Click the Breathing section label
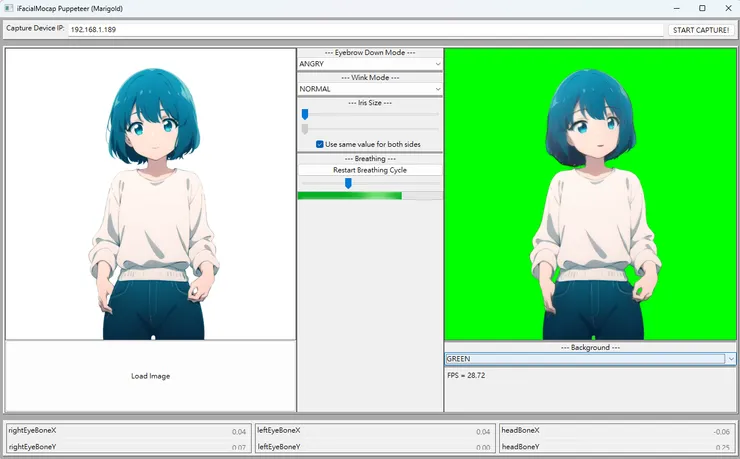Image resolution: width=740 pixels, height=459 pixels. (x=370, y=159)
